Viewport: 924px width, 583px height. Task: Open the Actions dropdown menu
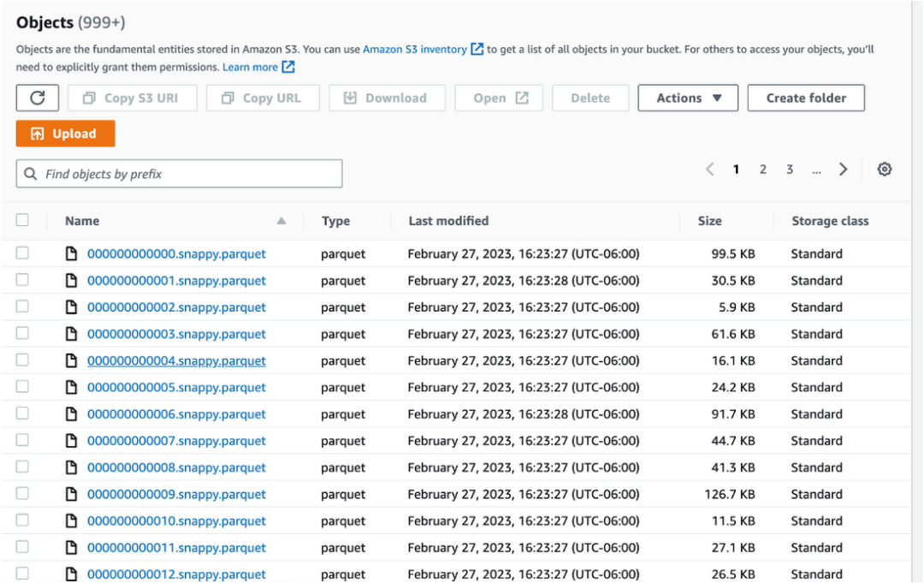(688, 98)
